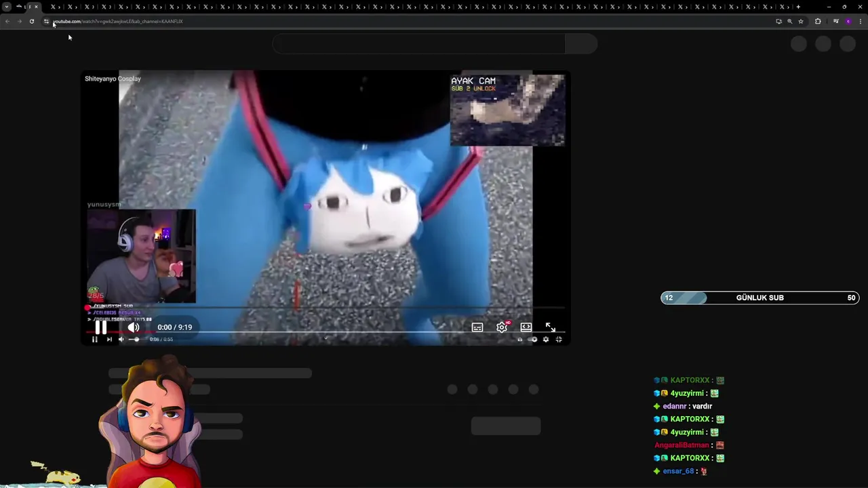Screen dimensions: 868x488
Task: Click the "0:00 / 9:19" time display
Action: (x=174, y=327)
